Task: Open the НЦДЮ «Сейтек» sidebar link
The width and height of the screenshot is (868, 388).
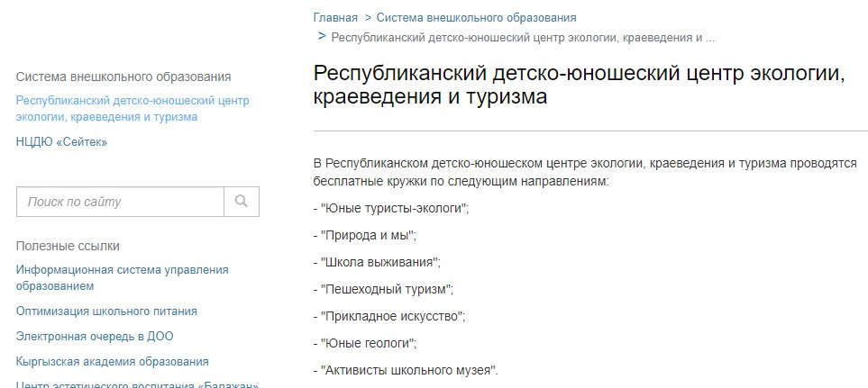Action: (61, 141)
